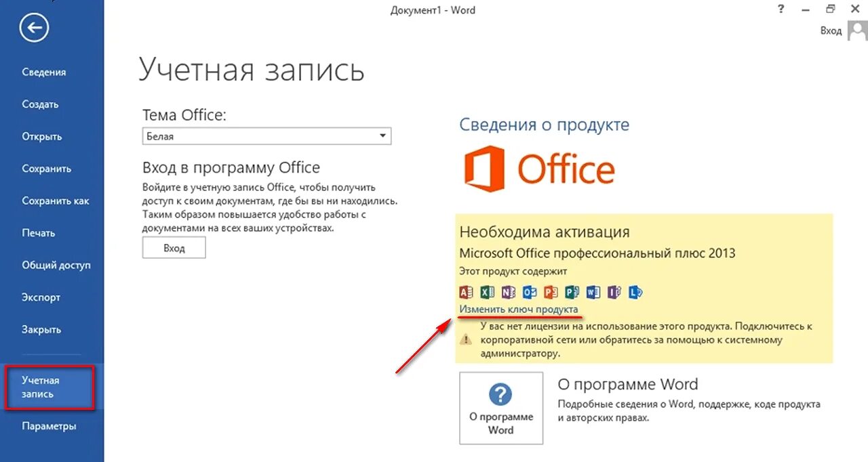Restore the window with the restore button
This screenshot has height=462, width=868.
830,9
